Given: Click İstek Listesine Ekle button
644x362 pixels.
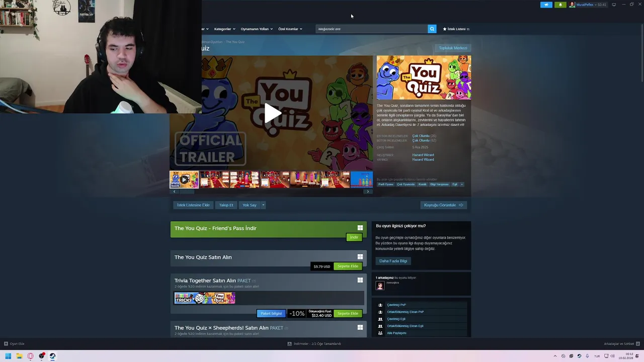Looking at the screenshot, I should (193, 205).
